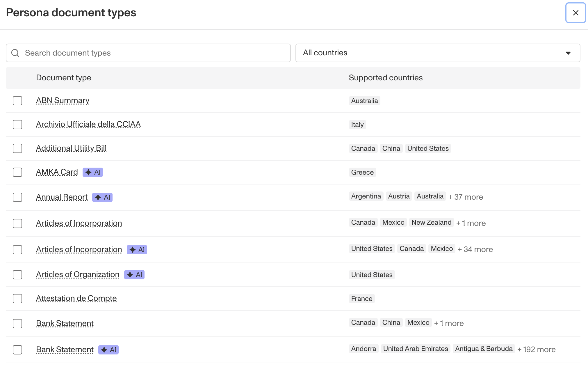Click the AI badge on Articles of Organization
588x369 pixels.
(134, 275)
